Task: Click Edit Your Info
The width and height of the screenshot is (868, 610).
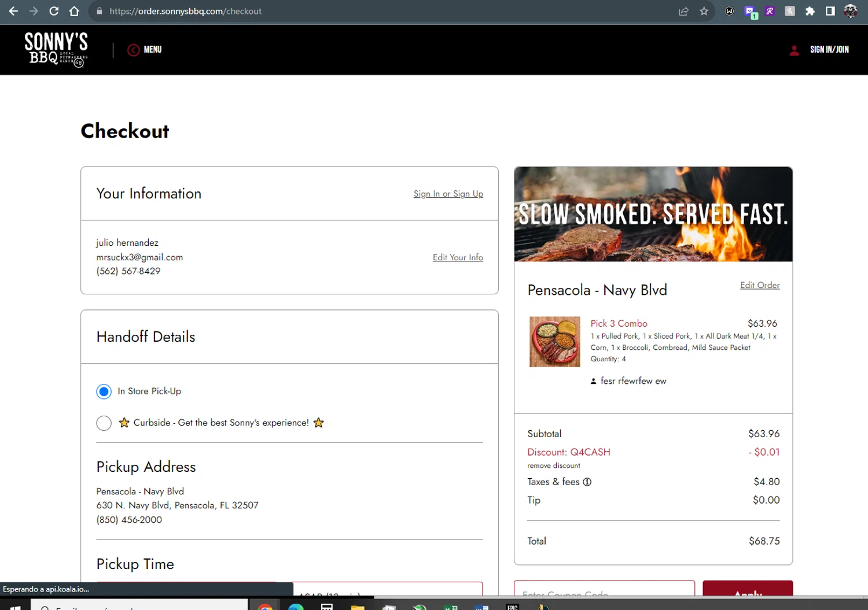Action: (458, 257)
